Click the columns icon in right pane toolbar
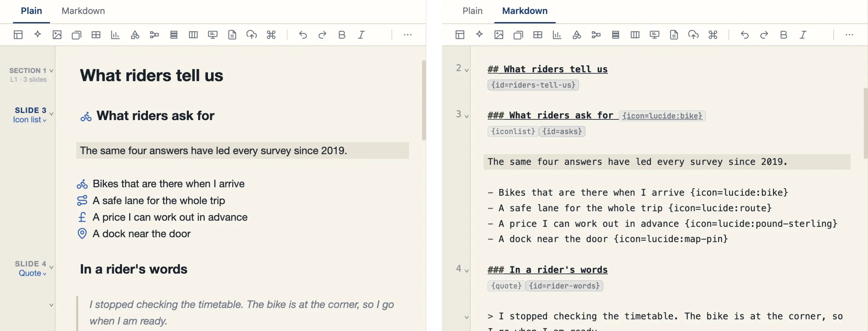This screenshot has width=868, height=331. pyautogui.click(x=635, y=35)
